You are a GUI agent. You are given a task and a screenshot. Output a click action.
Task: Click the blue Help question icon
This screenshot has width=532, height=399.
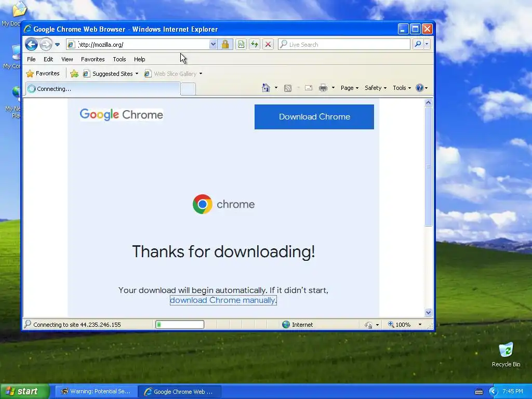(x=420, y=88)
